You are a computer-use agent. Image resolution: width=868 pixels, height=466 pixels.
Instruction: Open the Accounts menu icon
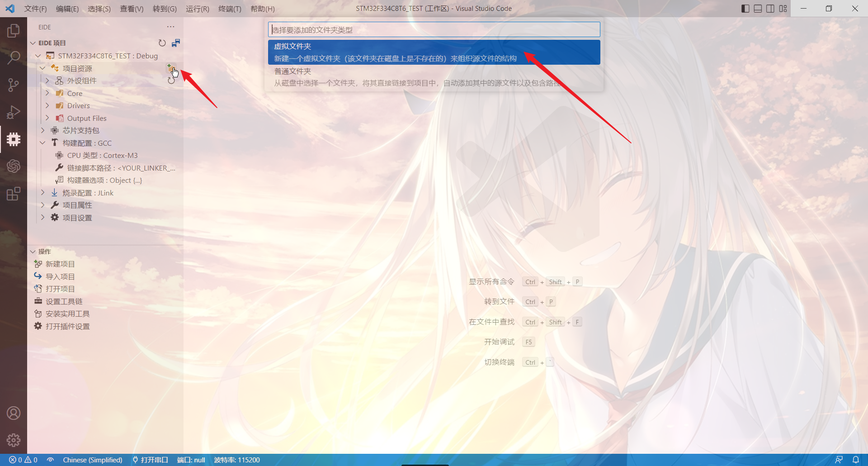[14, 413]
